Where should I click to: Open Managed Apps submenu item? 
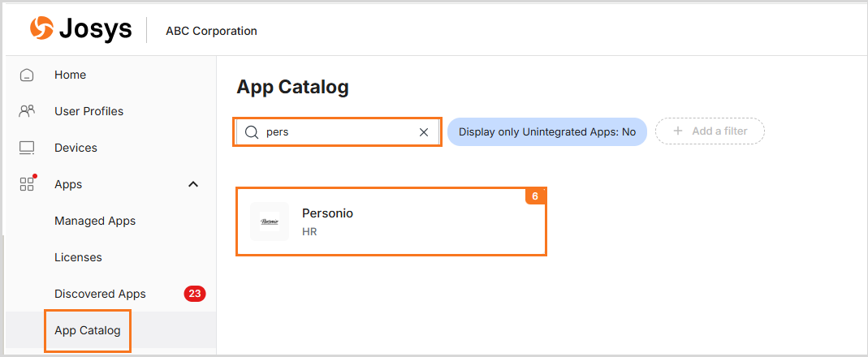[x=95, y=221]
